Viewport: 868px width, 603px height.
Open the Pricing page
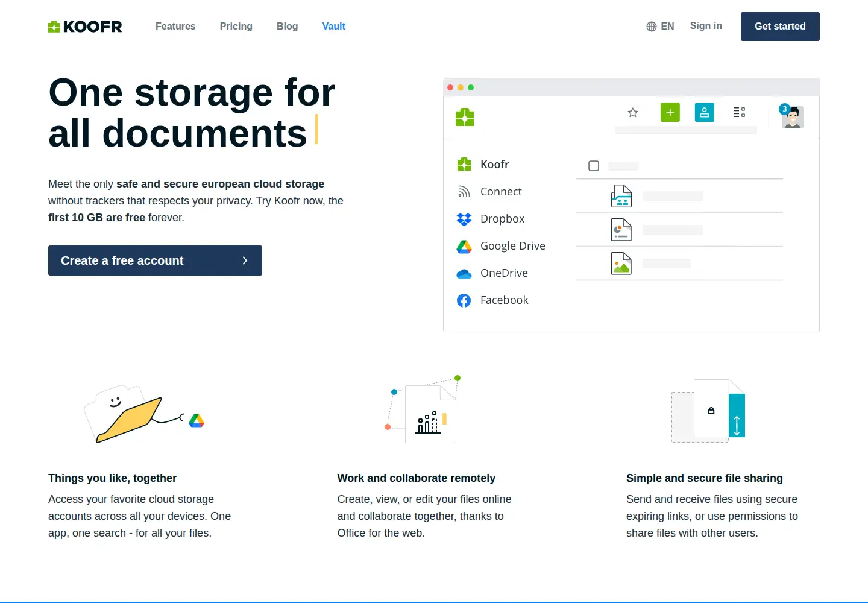click(x=236, y=27)
